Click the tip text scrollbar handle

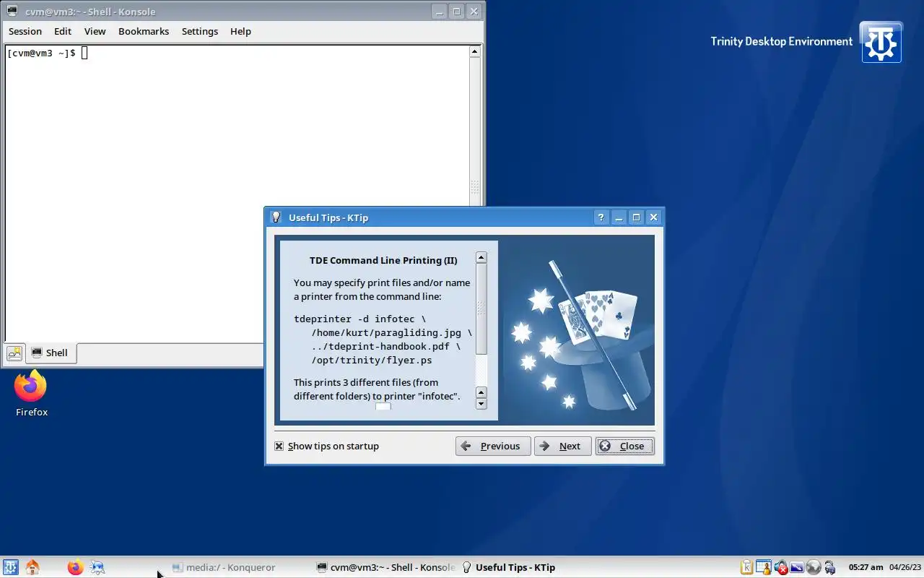pyautogui.click(x=481, y=309)
